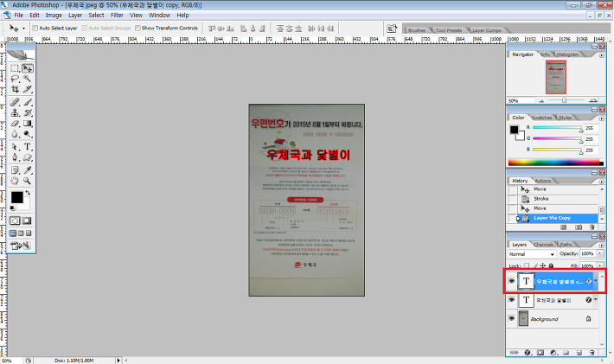Jump to ImageReady button in toolbox
Viewport: 614px width, 364px height.
coord(21,246)
